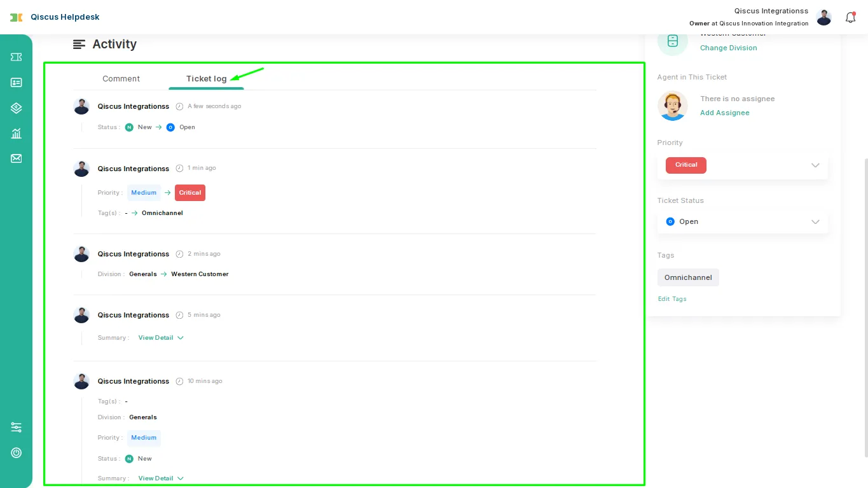Expand View Detail in the 10 mins ago entry

click(161, 478)
